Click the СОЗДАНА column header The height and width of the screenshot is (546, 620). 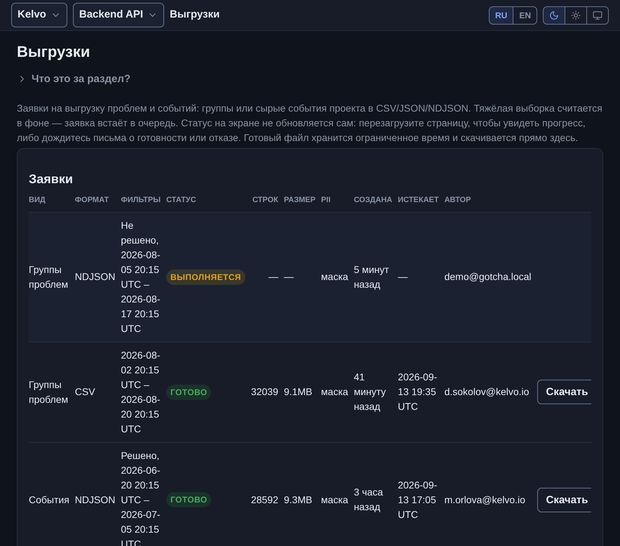point(372,199)
